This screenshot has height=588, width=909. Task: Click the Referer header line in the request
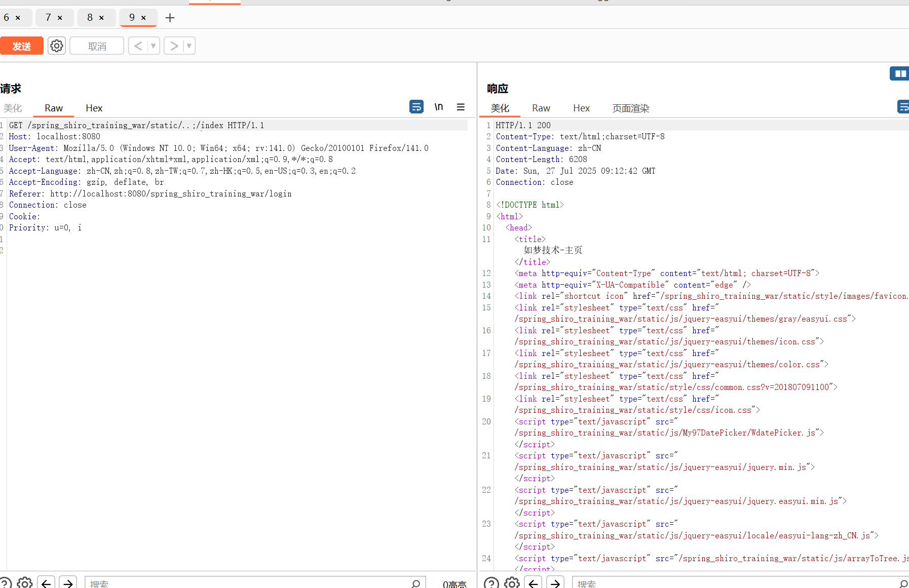coord(150,193)
